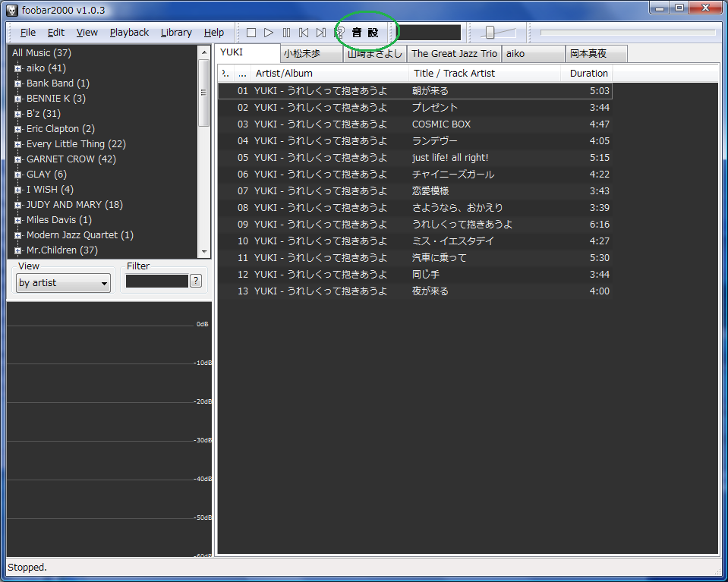Image resolution: width=728 pixels, height=582 pixels.
Task: Click the library tree scrollbar thumb
Action: (204, 93)
